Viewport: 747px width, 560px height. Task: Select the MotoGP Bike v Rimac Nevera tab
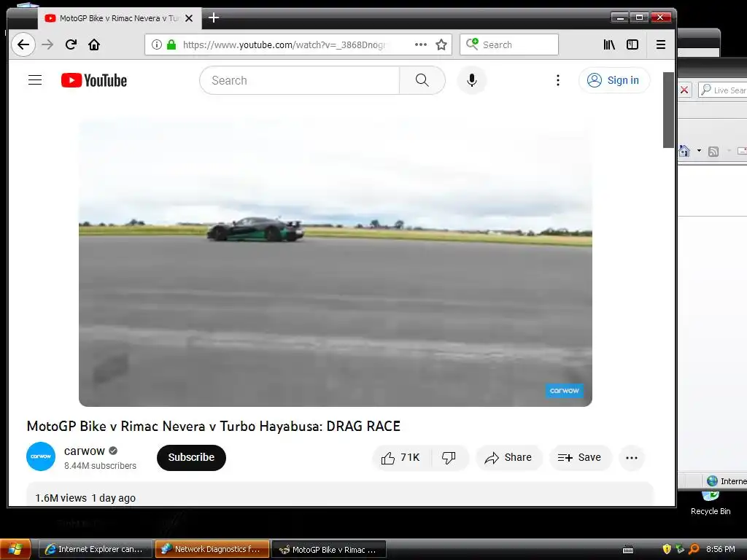(x=119, y=18)
